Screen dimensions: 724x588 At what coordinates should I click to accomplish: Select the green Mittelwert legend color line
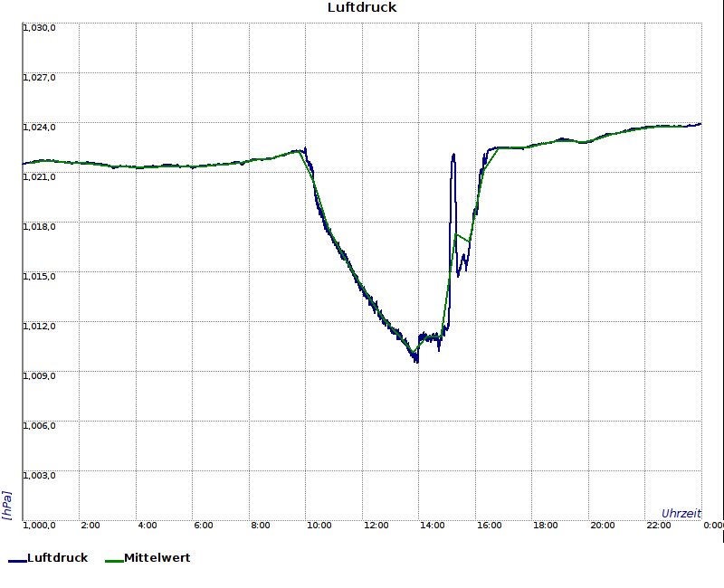coord(115,561)
